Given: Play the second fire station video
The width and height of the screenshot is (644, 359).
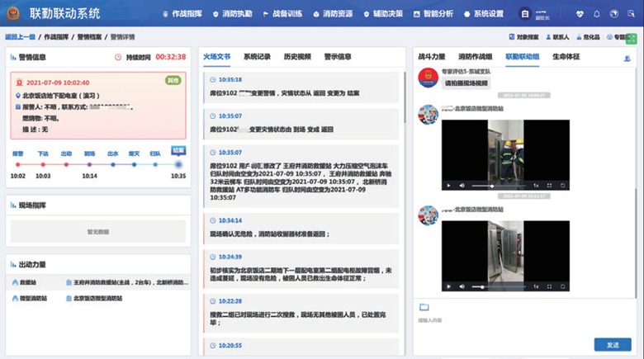Looking at the screenshot, I should [448, 287].
